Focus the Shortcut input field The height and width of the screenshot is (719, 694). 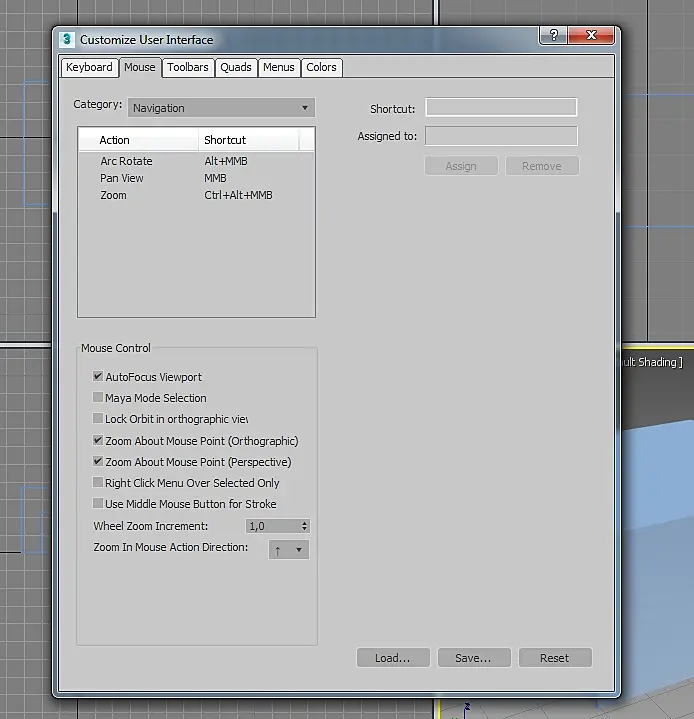[x=501, y=107]
